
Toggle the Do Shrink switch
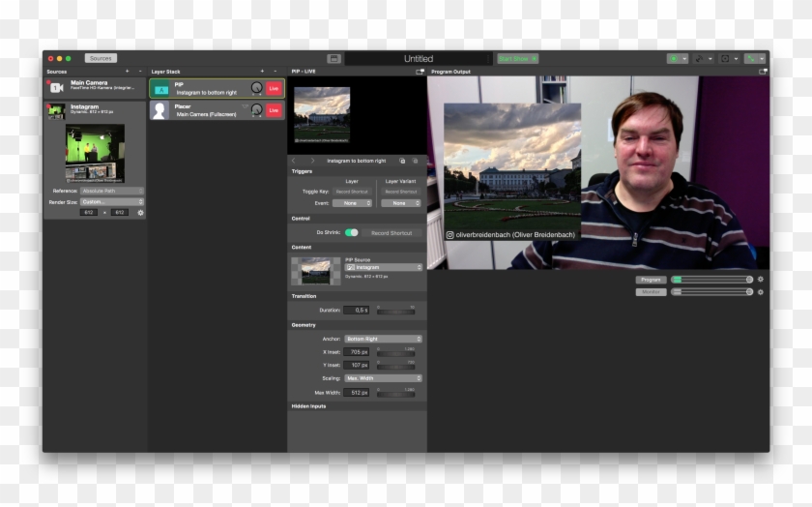[x=352, y=232]
